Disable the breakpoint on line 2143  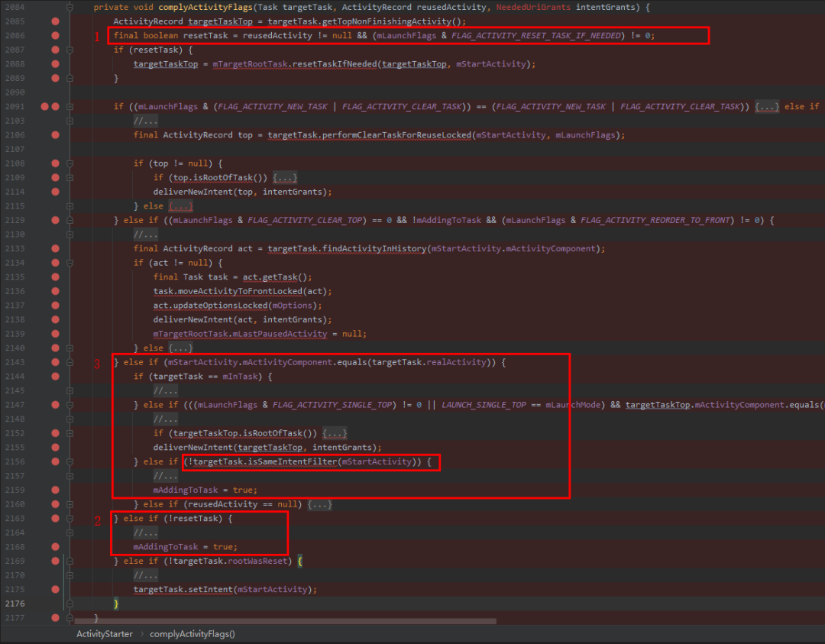(55, 363)
